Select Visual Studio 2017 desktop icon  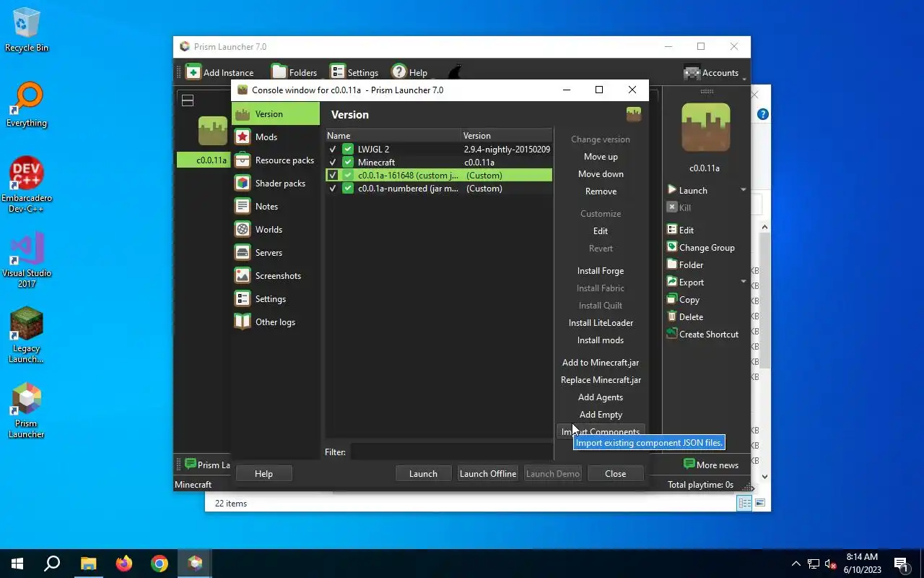click(27, 260)
